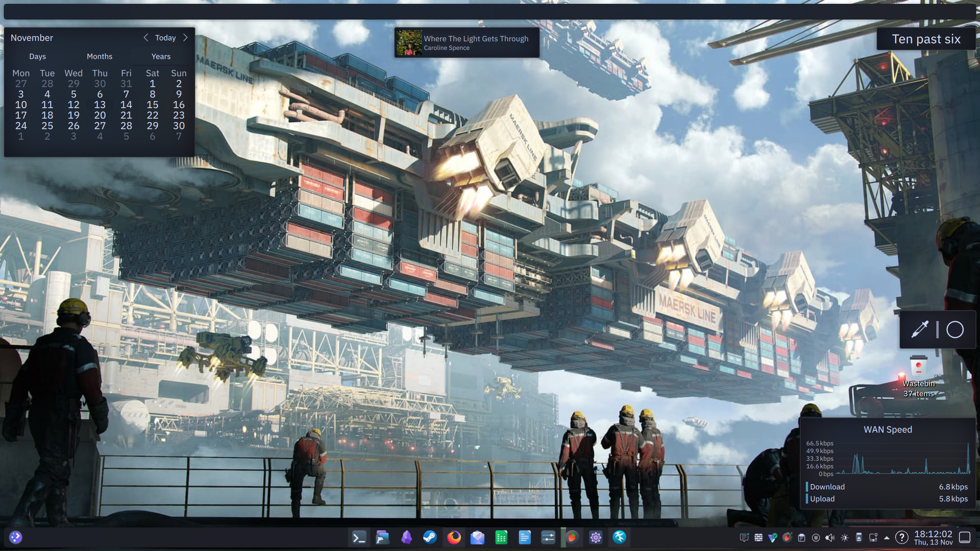The height and width of the screenshot is (551, 980).
Task: Open the Obsidian crystal icon
Action: 406,537
